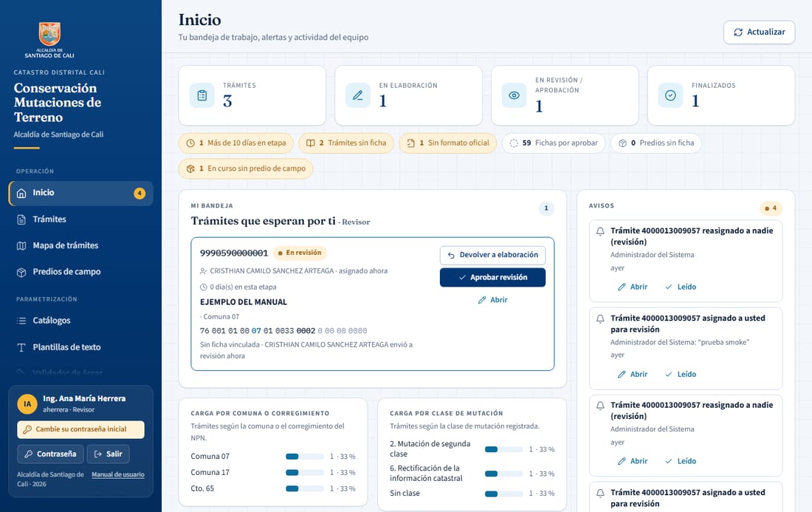Click the Trámites clipboard stat icon
The width and height of the screenshot is (812, 512).
coord(202,95)
